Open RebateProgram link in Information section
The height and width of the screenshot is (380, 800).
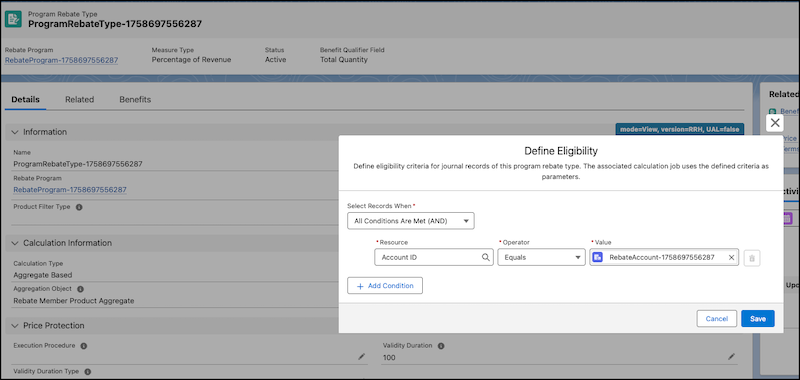(70, 190)
